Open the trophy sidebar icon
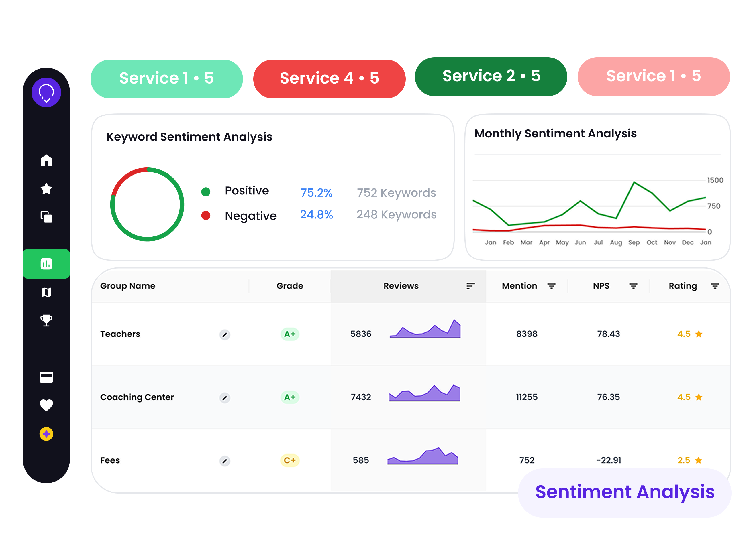Image resolution: width=753 pixels, height=560 pixels. pos(46,320)
